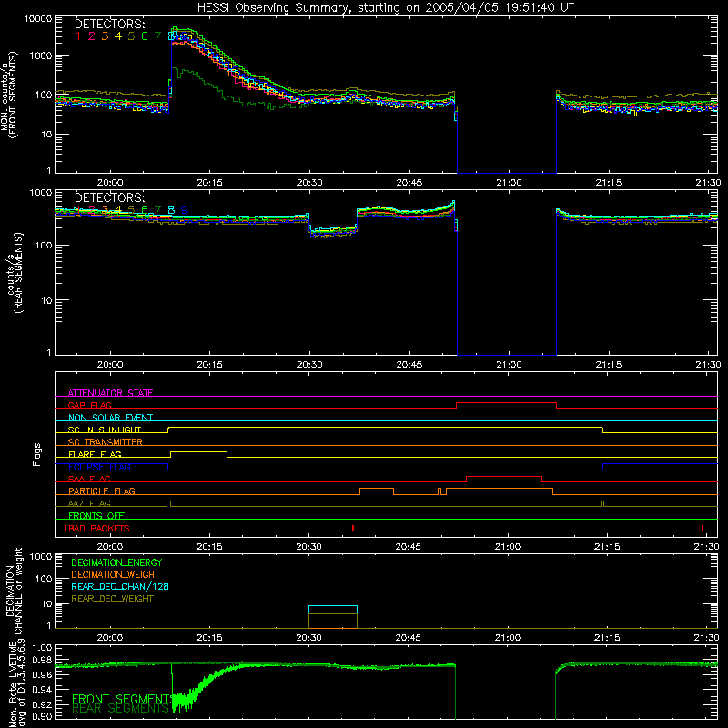Click the REAR_DEC_WEIGHT legend entry

(x=112, y=599)
